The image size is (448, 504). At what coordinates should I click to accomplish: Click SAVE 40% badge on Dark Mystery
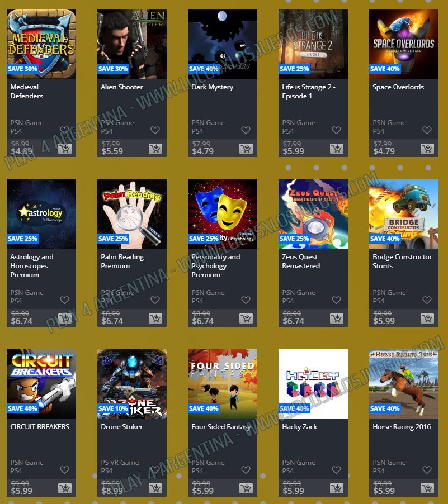pyautogui.click(x=204, y=69)
